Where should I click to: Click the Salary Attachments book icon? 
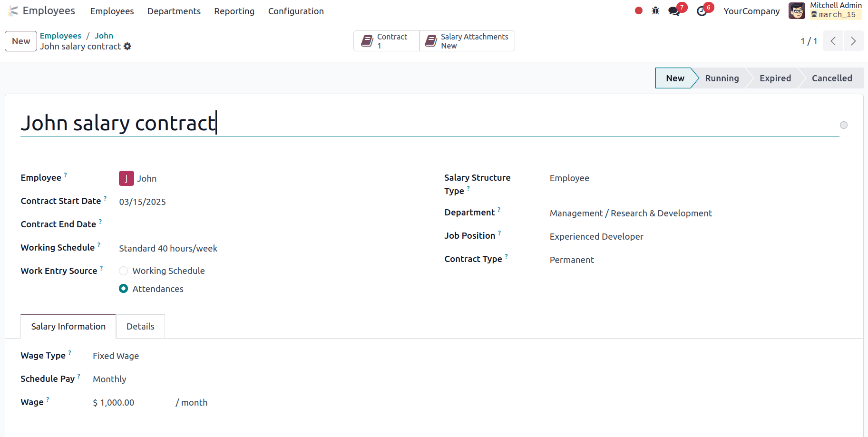[430, 41]
